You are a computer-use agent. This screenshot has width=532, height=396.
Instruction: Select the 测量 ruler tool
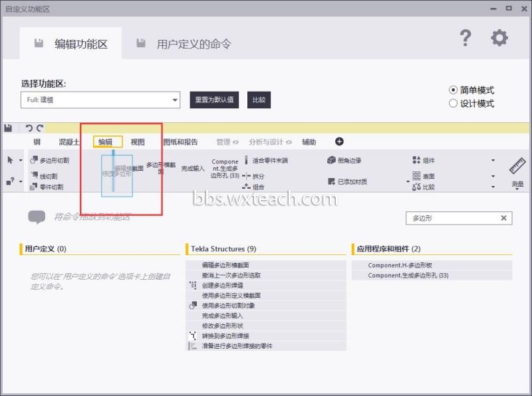tap(517, 173)
